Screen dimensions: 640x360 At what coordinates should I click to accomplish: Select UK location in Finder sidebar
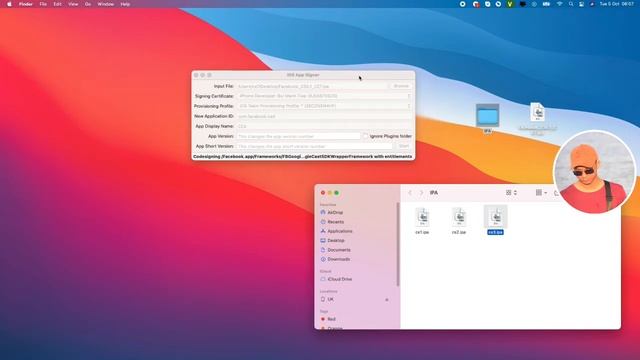tap(330, 300)
